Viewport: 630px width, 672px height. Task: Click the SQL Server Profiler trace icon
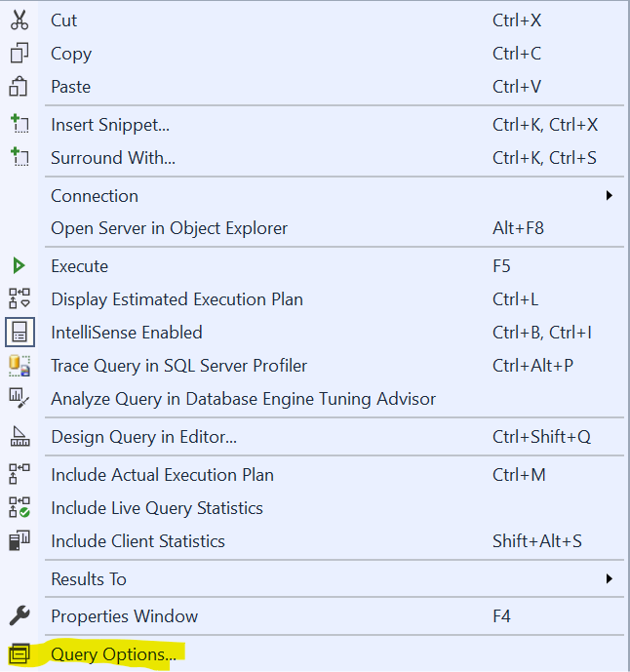[20, 366]
